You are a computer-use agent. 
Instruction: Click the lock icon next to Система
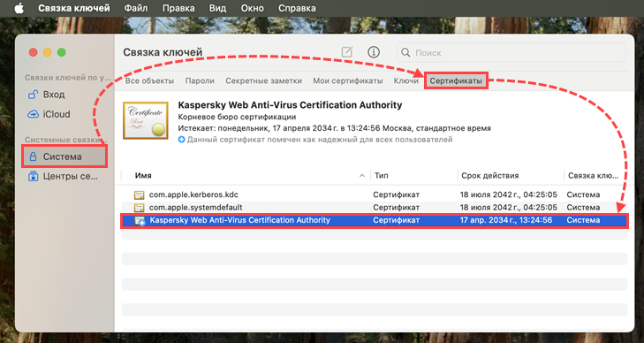pyautogui.click(x=33, y=156)
